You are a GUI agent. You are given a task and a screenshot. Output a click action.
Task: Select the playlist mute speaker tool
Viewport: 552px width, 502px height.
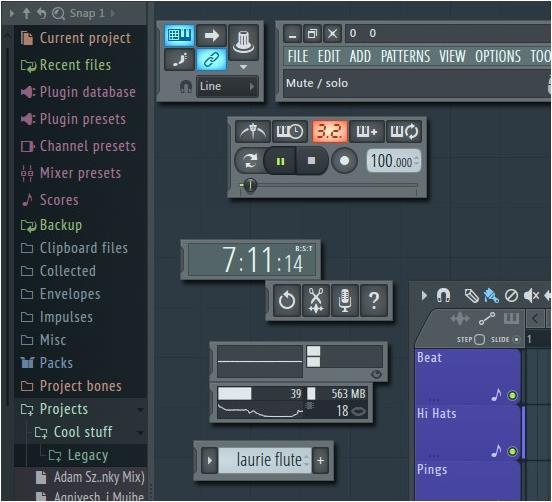[x=531, y=296]
